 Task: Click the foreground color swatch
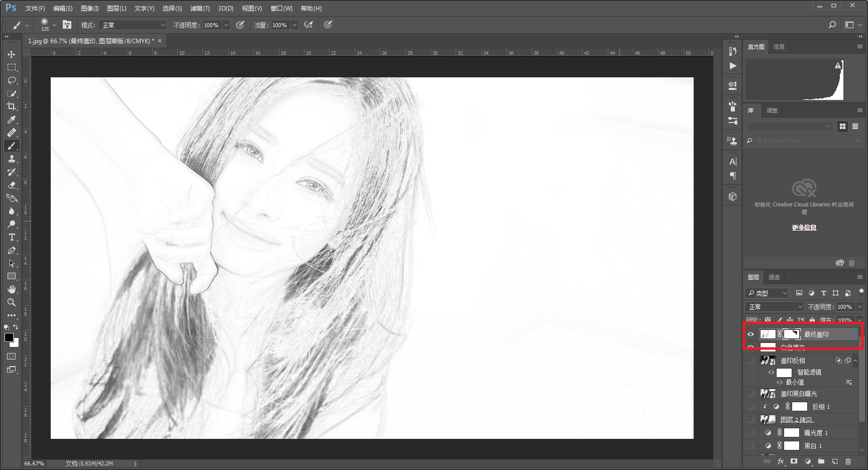pos(9,337)
